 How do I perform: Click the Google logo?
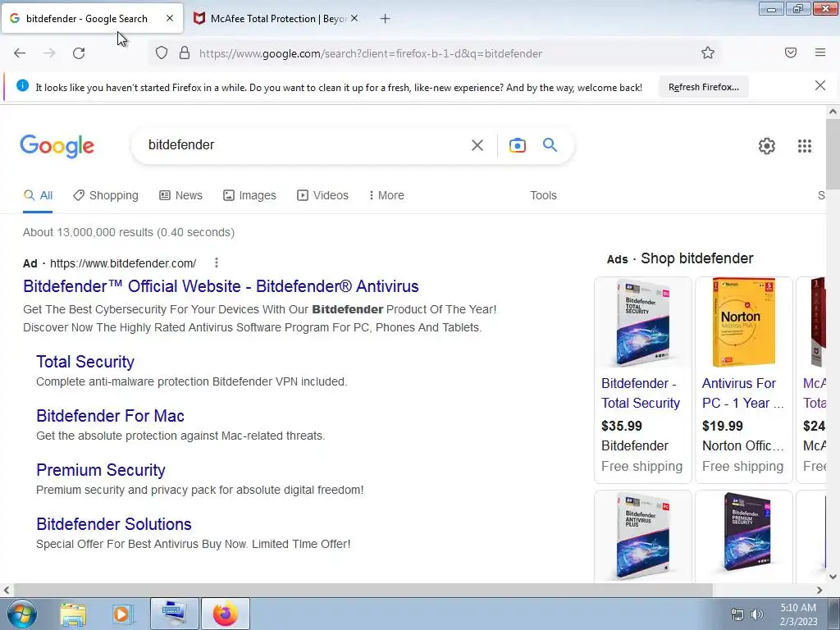(x=57, y=146)
